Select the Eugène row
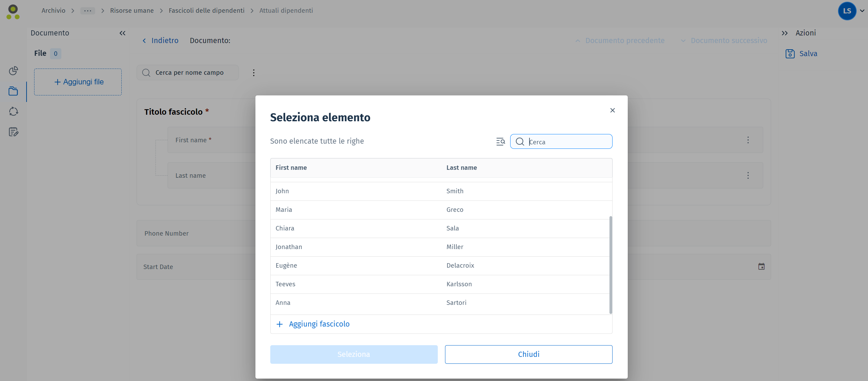This screenshot has width=868, height=381. point(440,266)
